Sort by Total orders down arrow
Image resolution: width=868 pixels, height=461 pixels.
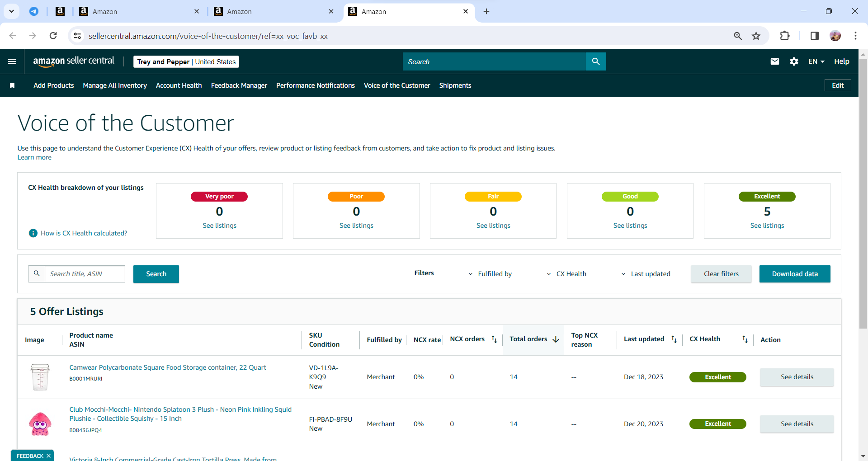tap(556, 339)
